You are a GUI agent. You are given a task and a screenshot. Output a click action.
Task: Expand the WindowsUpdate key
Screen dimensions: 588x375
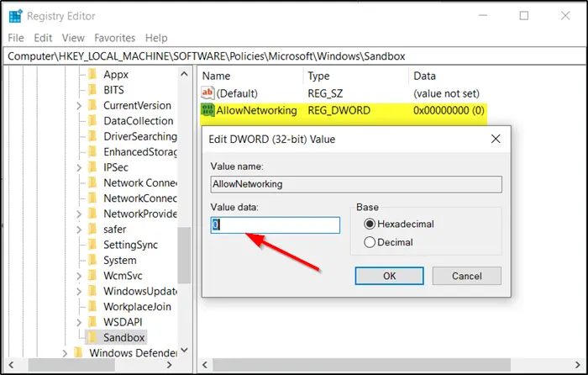point(79,292)
